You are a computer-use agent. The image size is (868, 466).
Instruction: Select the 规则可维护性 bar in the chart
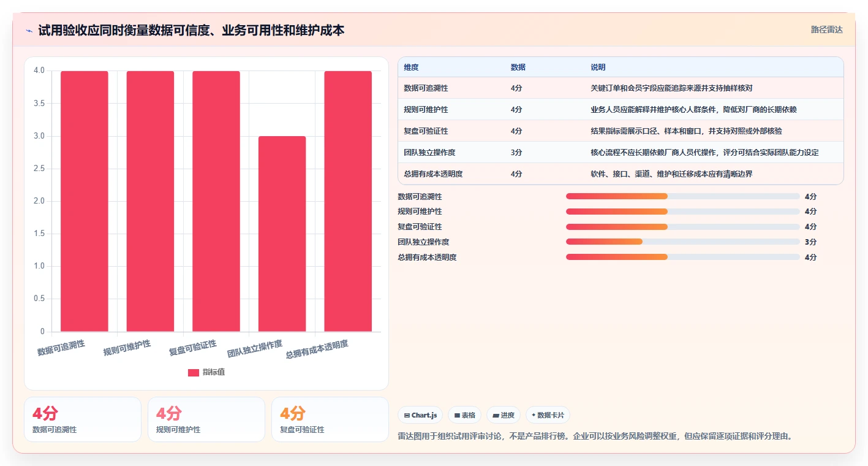tap(150, 201)
